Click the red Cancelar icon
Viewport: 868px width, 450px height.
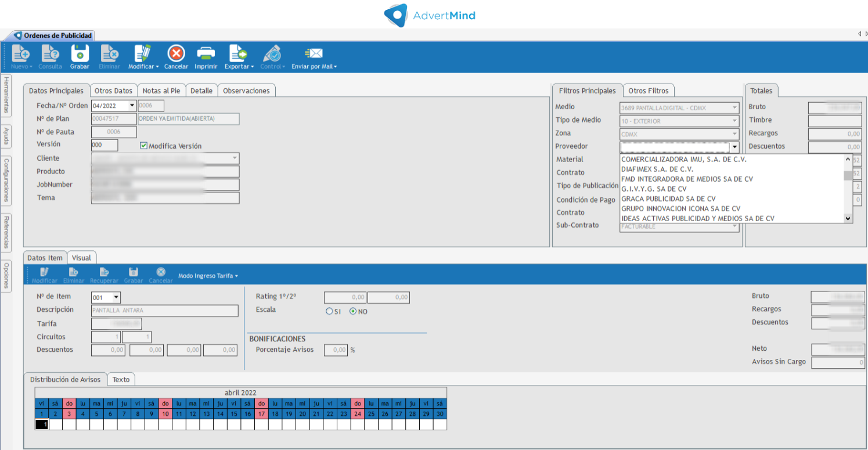(x=176, y=53)
